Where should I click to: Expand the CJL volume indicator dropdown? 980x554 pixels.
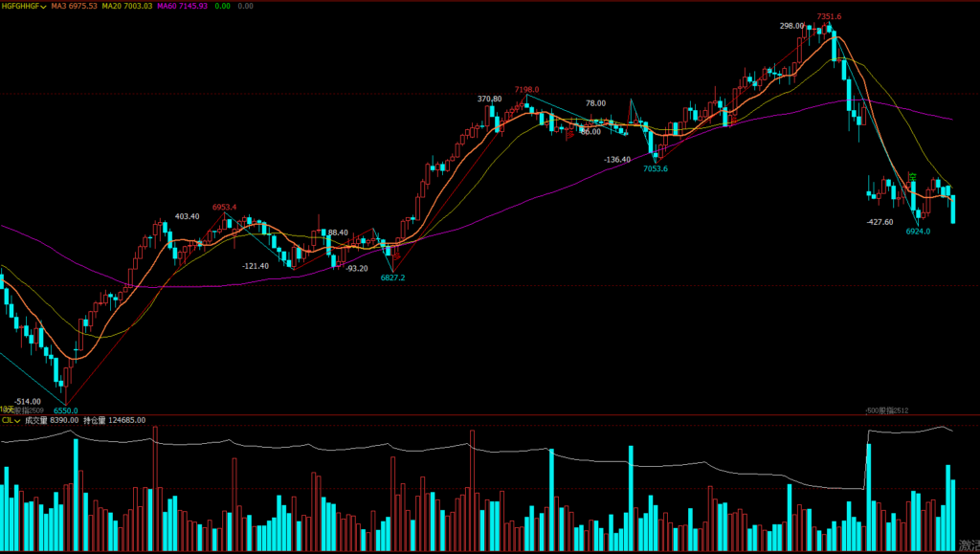point(11,420)
